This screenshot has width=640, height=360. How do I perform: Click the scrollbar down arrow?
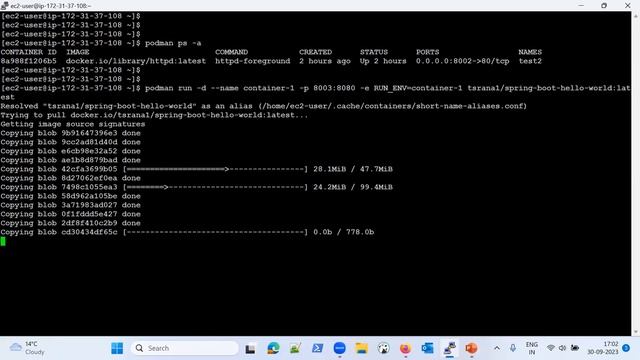pos(636,332)
